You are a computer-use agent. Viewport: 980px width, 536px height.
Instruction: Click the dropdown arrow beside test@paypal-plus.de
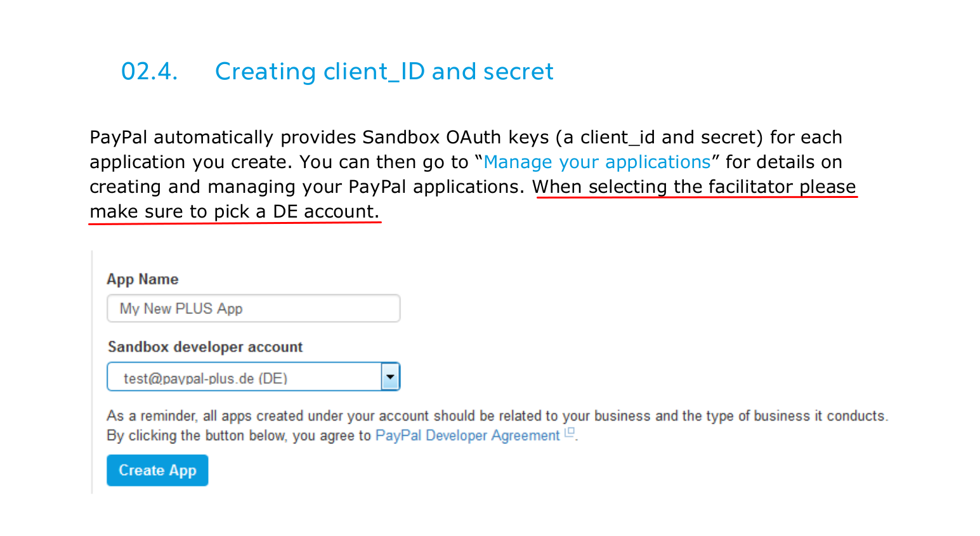(x=390, y=377)
